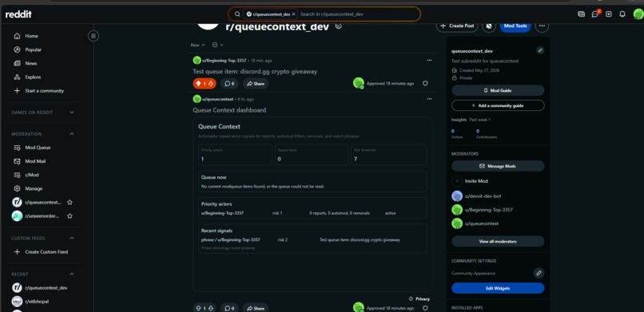Open community more options ellipsis

(543, 26)
